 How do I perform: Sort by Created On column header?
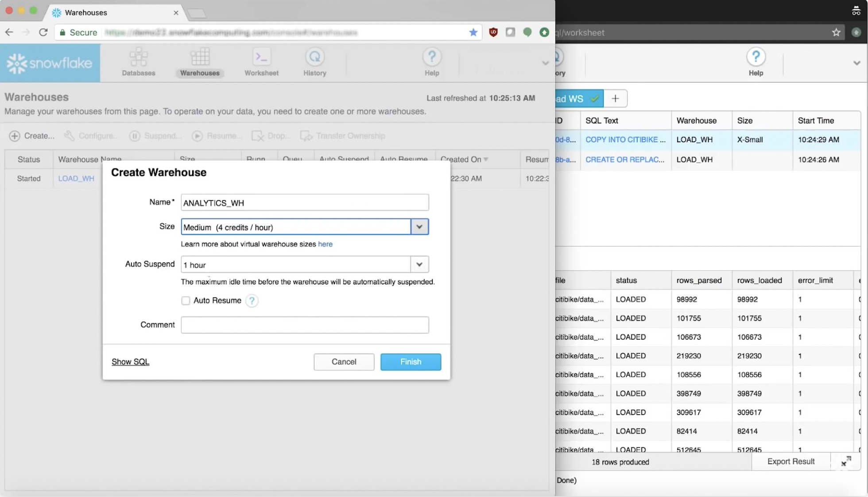463,159
